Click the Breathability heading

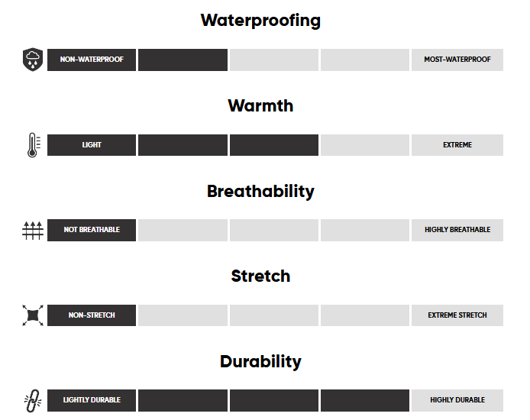[x=260, y=191]
